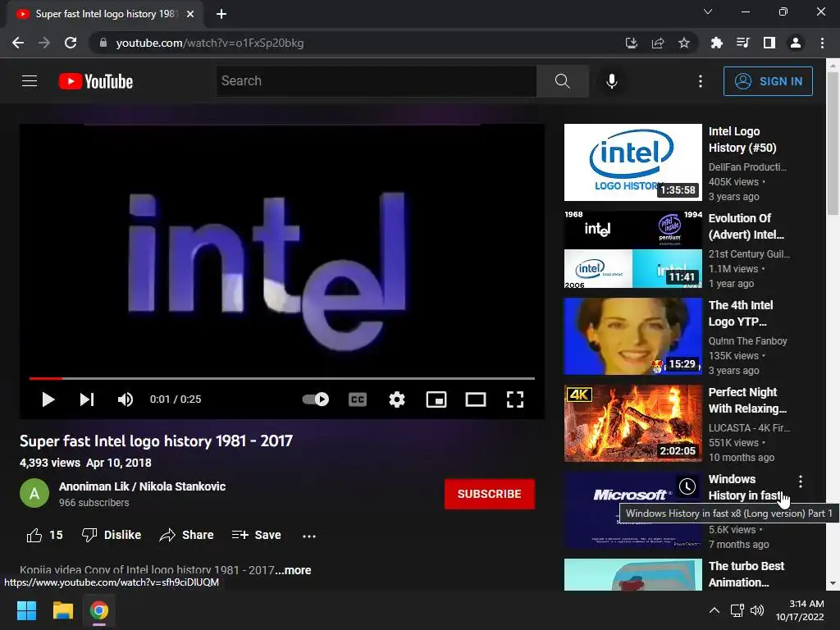Open Chrome profile menu
Viewport: 840px width, 630px height.
point(796,43)
